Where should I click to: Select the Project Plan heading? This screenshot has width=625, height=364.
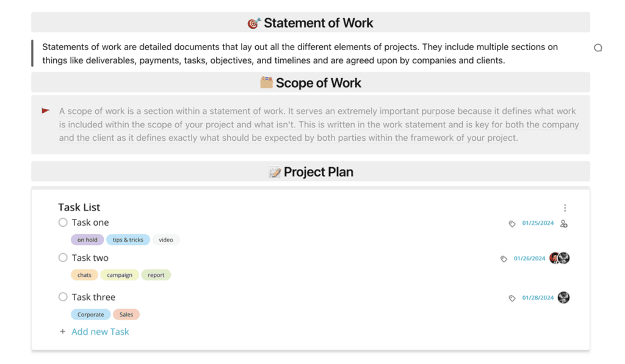[x=318, y=172]
